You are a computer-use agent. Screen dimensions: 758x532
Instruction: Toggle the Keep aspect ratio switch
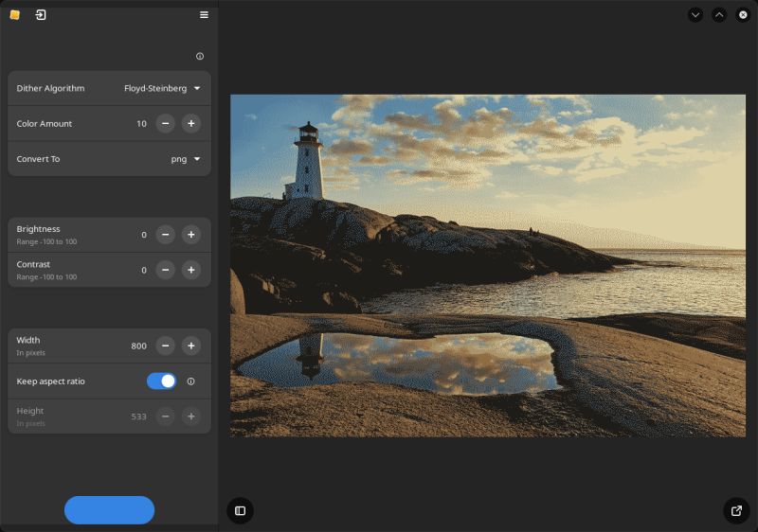point(161,381)
